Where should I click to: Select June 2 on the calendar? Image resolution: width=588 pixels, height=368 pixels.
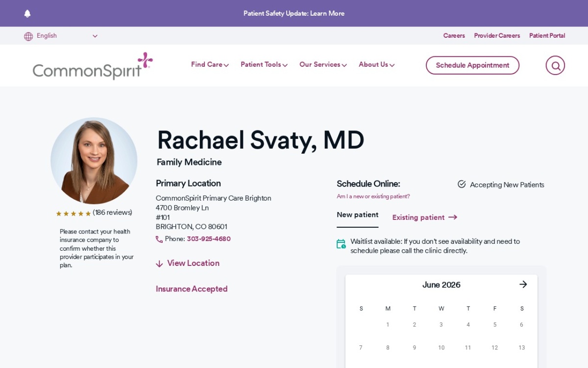click(415, 325)
